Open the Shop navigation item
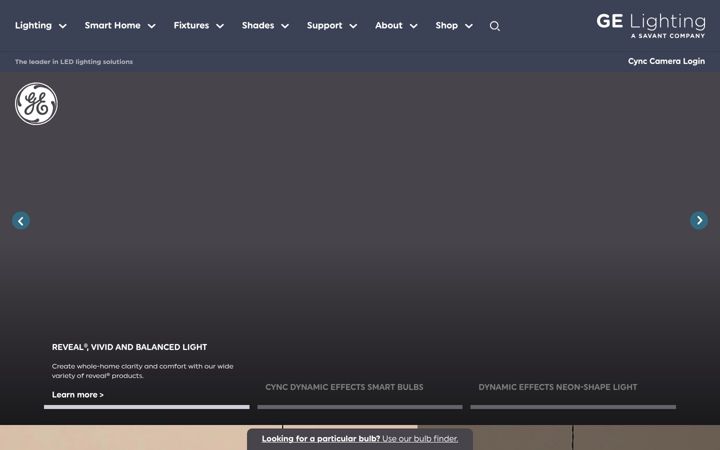 pos(447,26)
